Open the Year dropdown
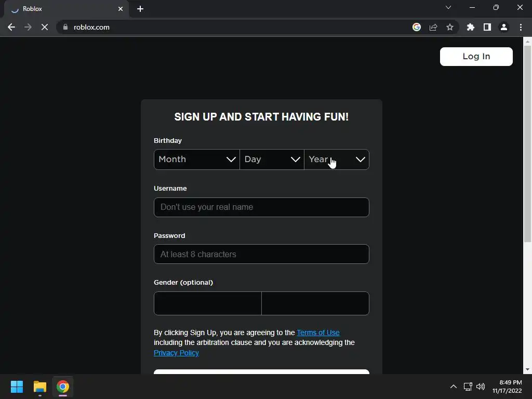Image resolution: width=532 pixels, height=399 pixels. [x=337, y=159]
